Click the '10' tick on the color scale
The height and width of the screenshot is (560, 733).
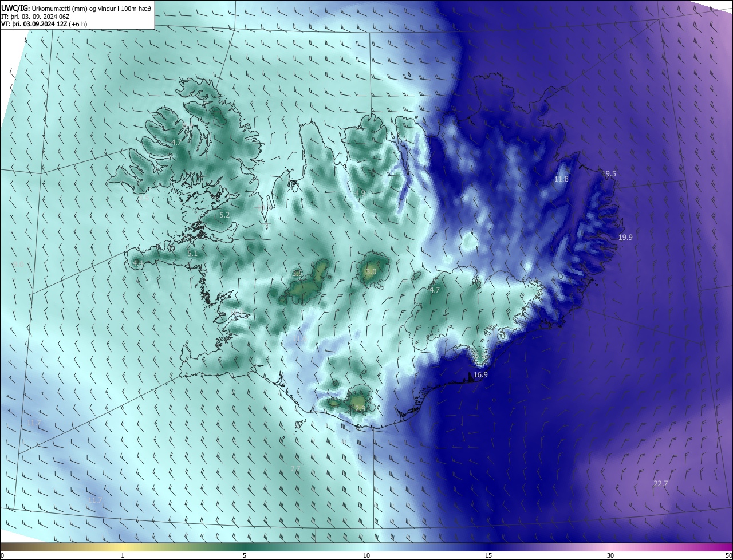[366, 556]
